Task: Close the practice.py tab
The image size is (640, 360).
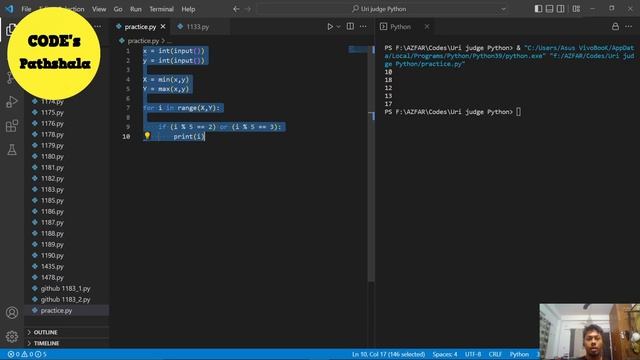Action: [163, 27]
